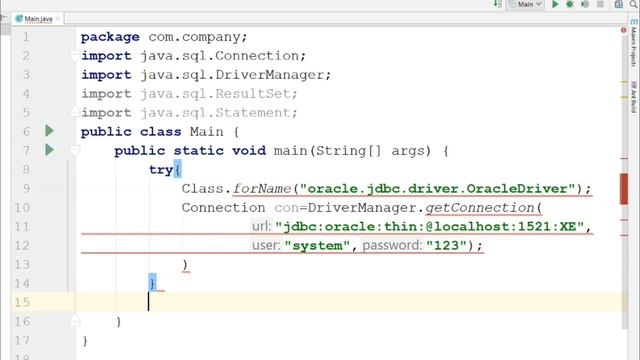
Task: Click the fold end marker on line 16
Action: pyautogui.click(x=75, y=321)
